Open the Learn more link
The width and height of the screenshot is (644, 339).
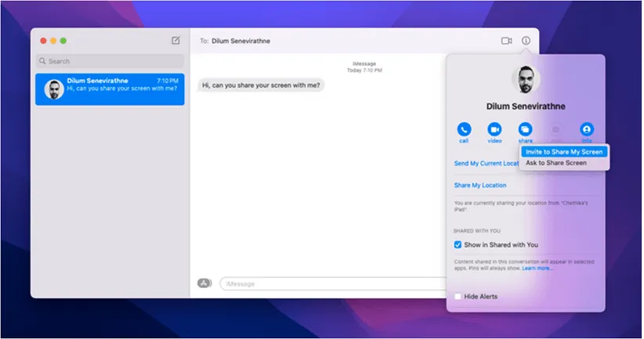point(537,269)
